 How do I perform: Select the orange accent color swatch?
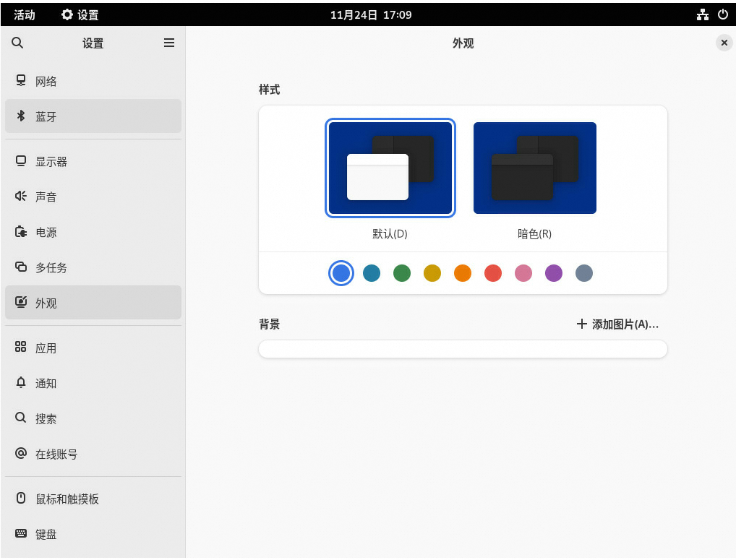point(463,273)
